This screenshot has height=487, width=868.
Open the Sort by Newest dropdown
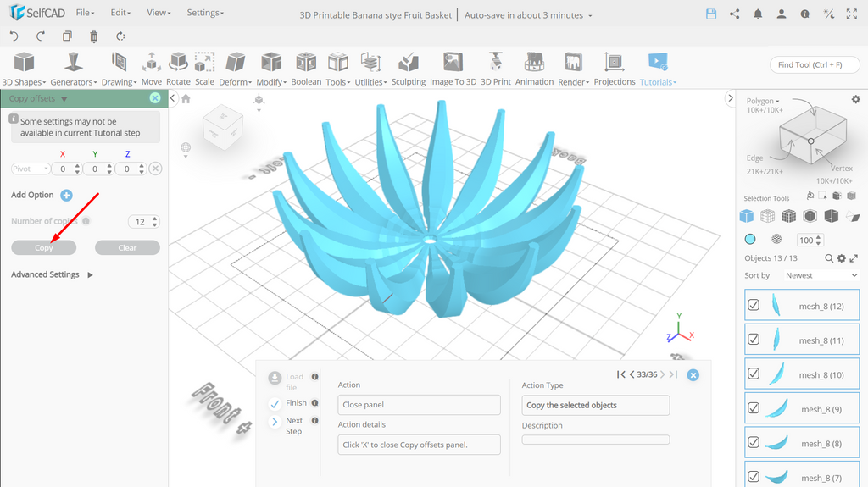point(821,275)
